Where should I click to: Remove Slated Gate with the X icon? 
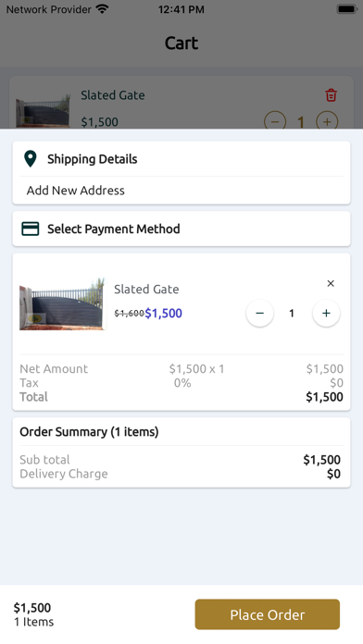331,283
